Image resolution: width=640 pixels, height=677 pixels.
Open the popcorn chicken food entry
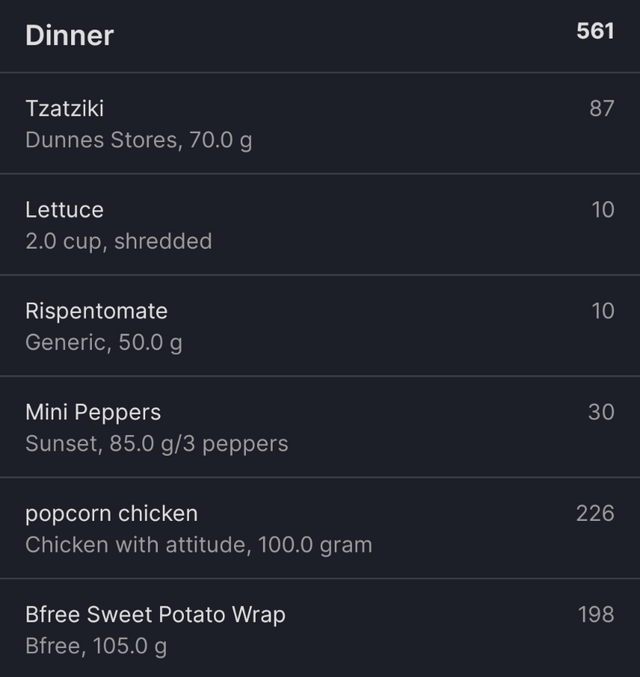tap(320, 528)
